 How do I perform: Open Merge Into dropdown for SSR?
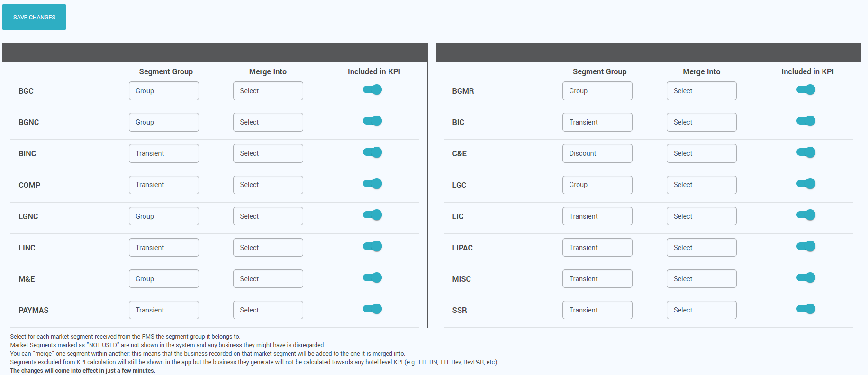(702, 310)
